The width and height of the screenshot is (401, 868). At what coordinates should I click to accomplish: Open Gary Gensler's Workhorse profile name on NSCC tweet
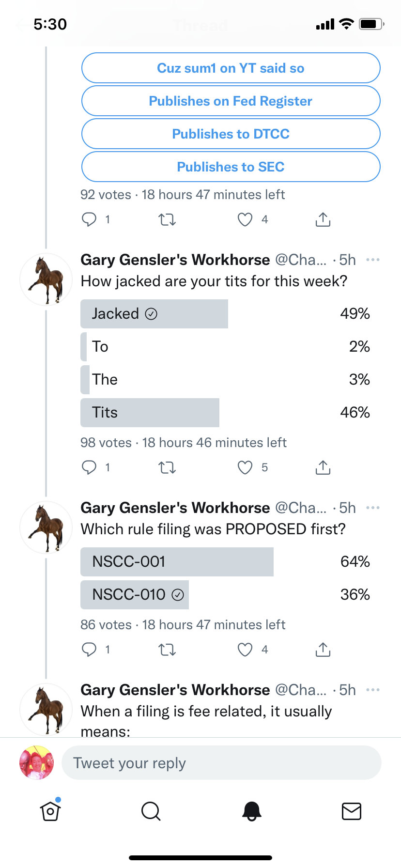pos(175,508)
